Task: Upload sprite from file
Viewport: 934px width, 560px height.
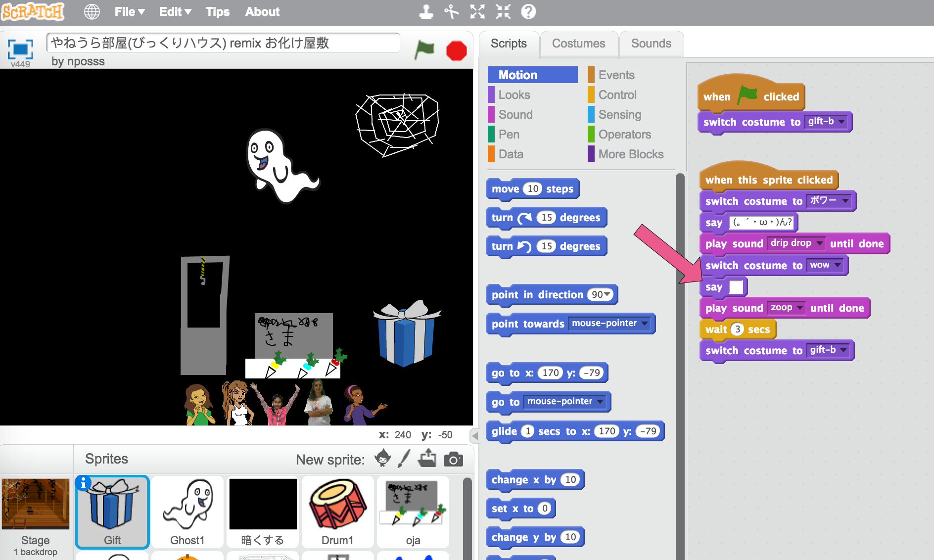Action: coord(427,459)
